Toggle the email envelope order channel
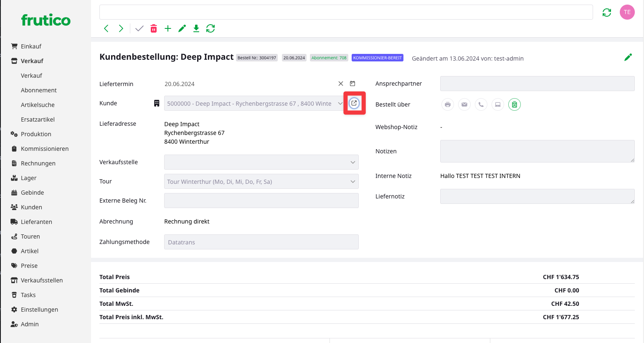644x343 pixels. [464, 104]
